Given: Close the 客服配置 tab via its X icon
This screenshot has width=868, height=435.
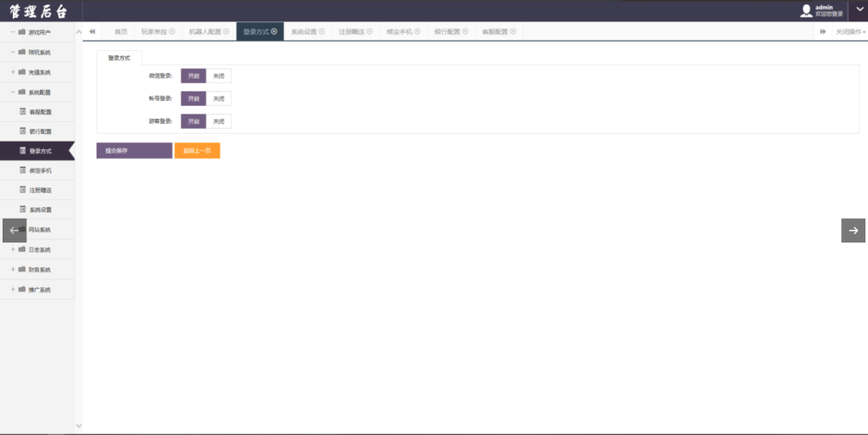Looking at the screenshot, I should coord(514,31).
